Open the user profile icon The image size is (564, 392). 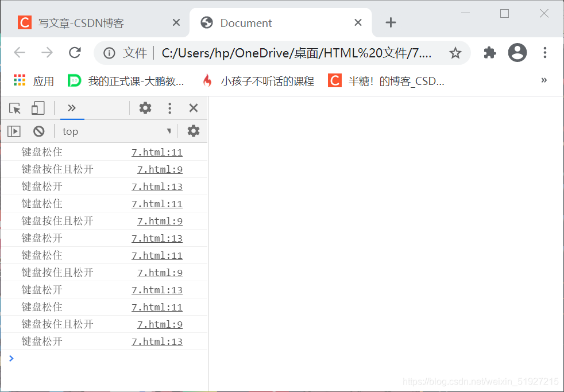(517, 53)
